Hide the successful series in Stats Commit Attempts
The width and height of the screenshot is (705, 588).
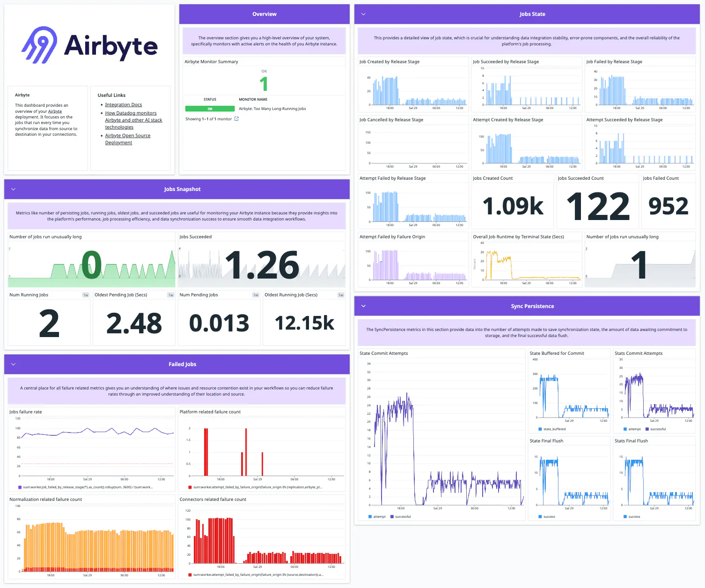coord(656,429)
